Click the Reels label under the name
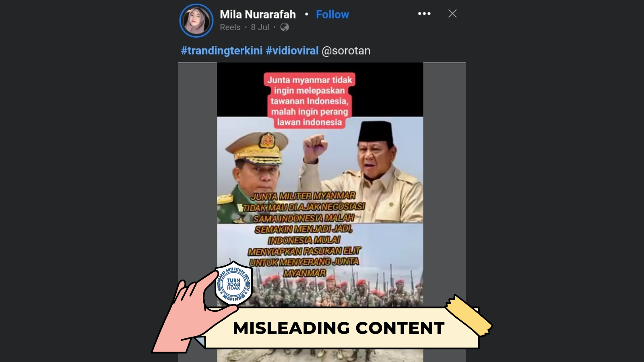The width and height of the screenshot is (644, 362). 230,27
